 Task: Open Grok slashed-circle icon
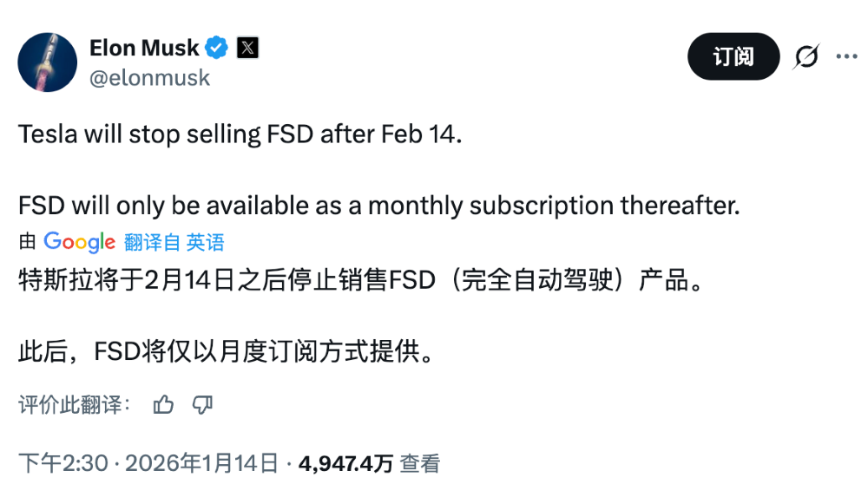point(806,57)
